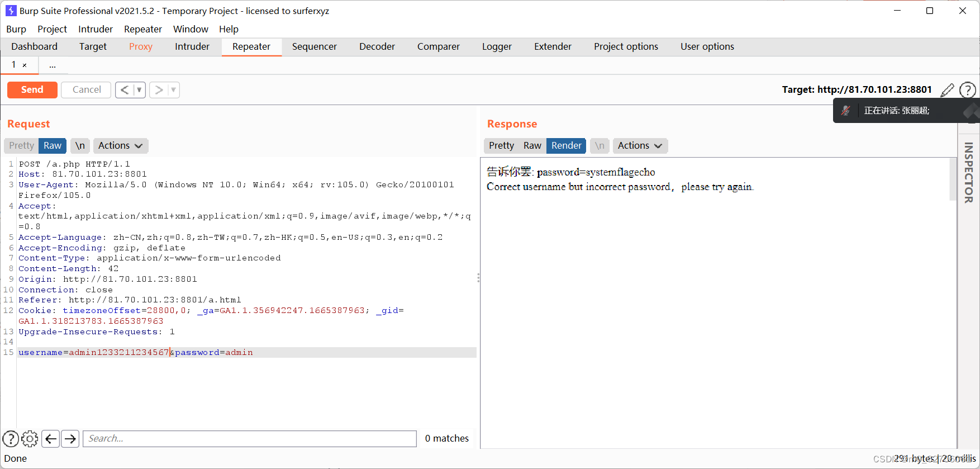Image resolution: width=980 pixels, height=469 pixels.
Task: Go to previous search match arrow
Action: pyautogui.click(x=51, y=439)
